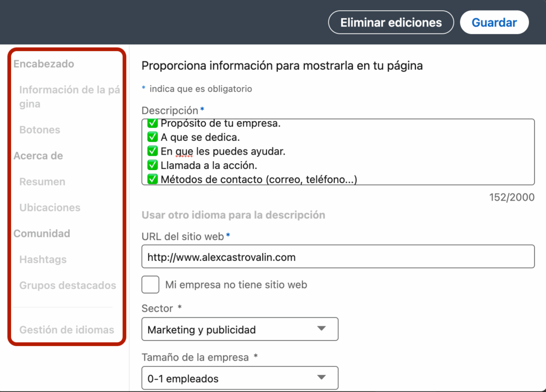Screen dimensions: 546x392
Task: Click "Eliminar ediciones"
Action: pyautogui.click(x=390, y=22)
